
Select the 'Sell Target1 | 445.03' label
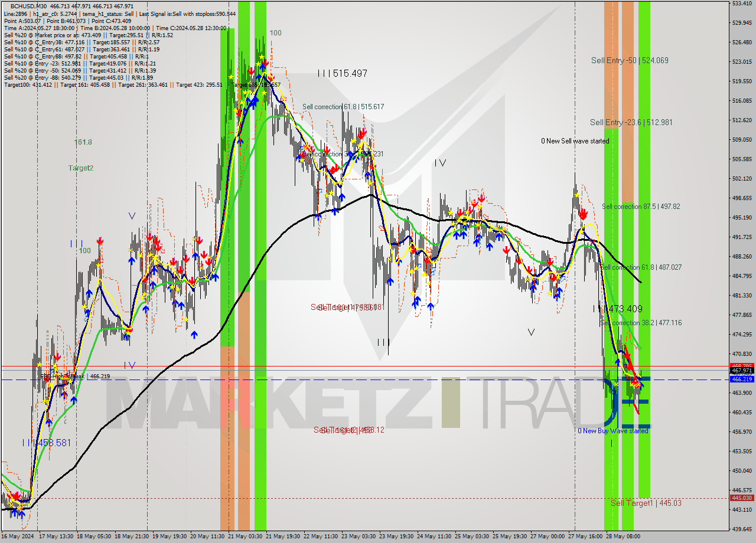(x=646, y=503)
